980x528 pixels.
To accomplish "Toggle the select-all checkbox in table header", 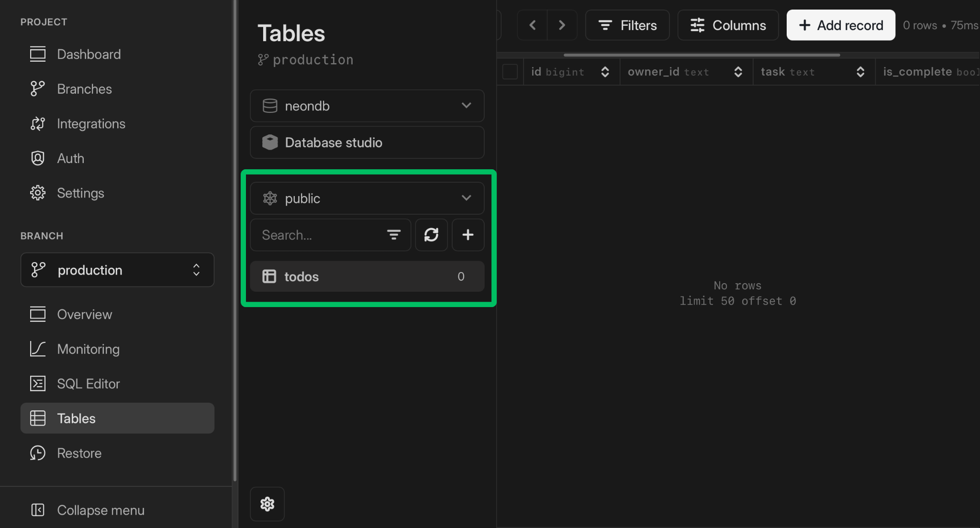I will (x=510, y=71).
